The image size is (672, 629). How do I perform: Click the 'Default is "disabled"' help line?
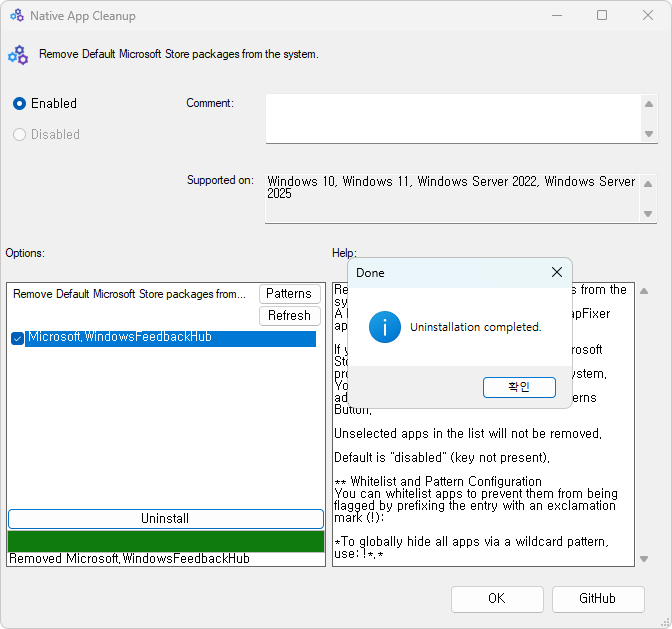(441, 458)
